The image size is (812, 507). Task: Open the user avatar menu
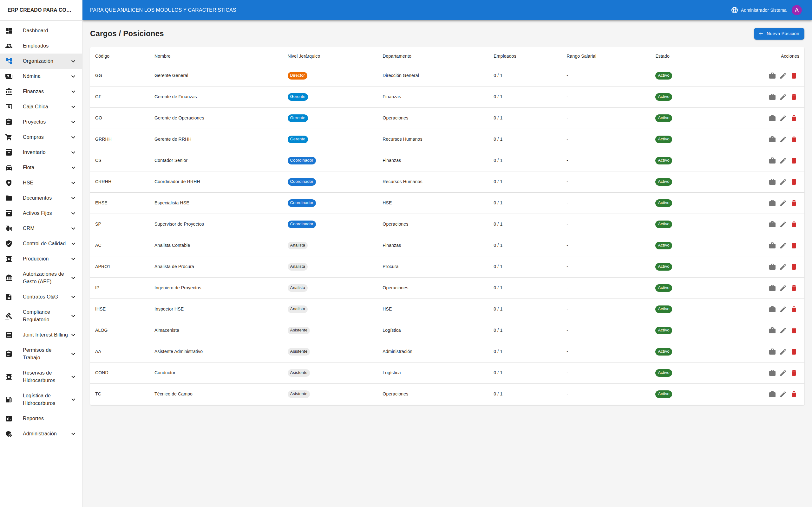pyautogui.click(x=796, y=10)
